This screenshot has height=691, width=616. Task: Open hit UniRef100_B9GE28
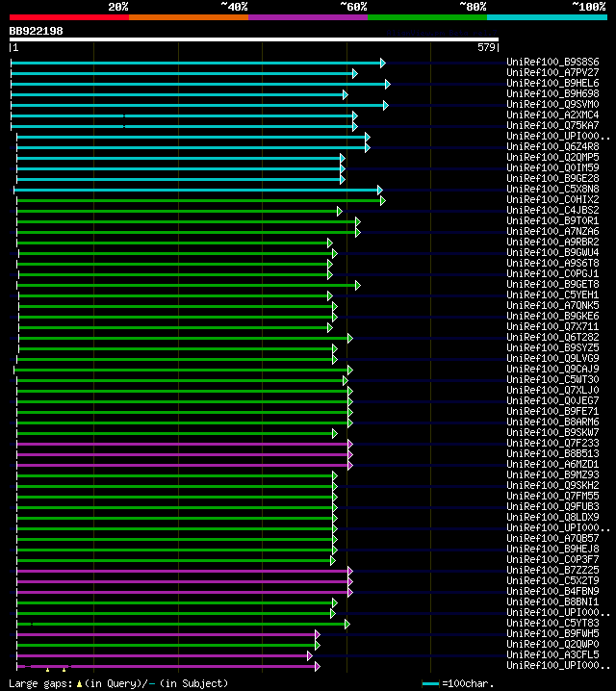click(552, 178)
